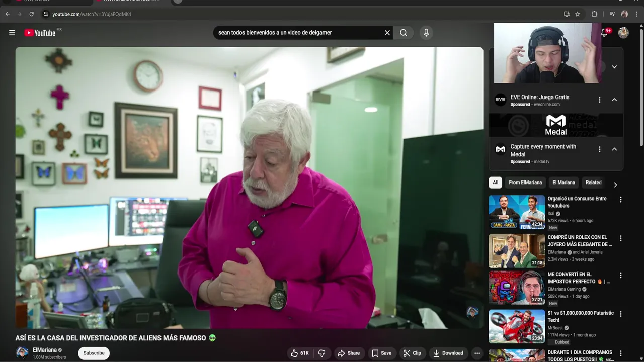Screen dimensions: 644x362
Task: Open options for Organicé un Concurso video
Action: (620, 200)
